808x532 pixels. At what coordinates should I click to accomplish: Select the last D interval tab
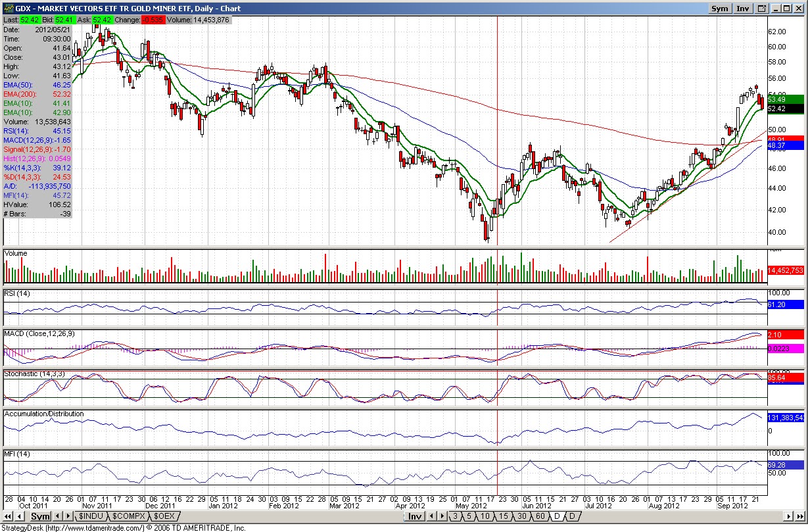(x=572, y=516)
